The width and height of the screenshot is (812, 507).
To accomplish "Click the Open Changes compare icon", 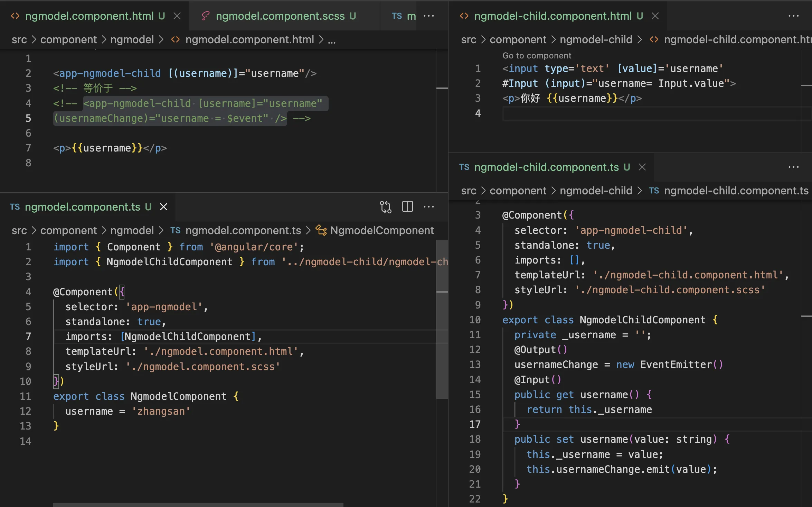I will pos(386,207).
